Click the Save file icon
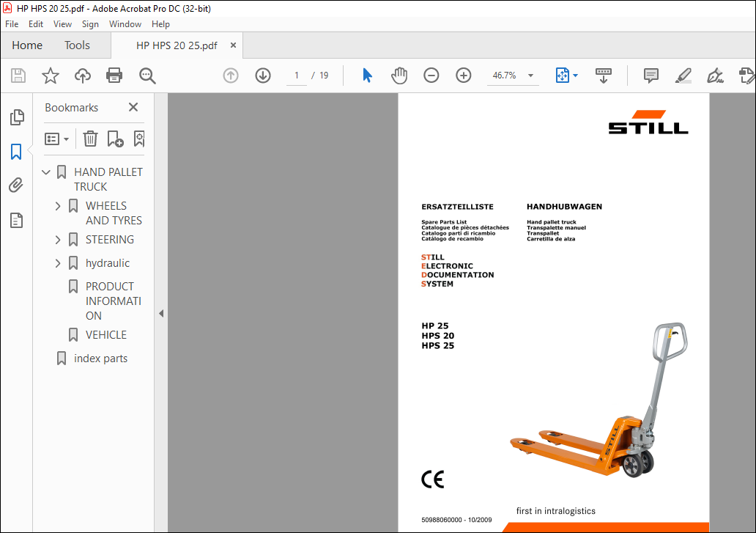Viewport: 756px width, 533px height. click(x=18, y=76)
